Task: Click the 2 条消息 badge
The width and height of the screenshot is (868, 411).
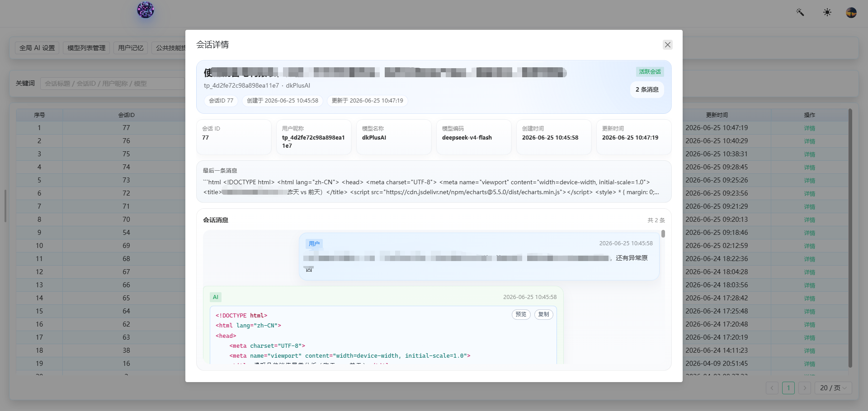Action: click(x=647, y=89)
